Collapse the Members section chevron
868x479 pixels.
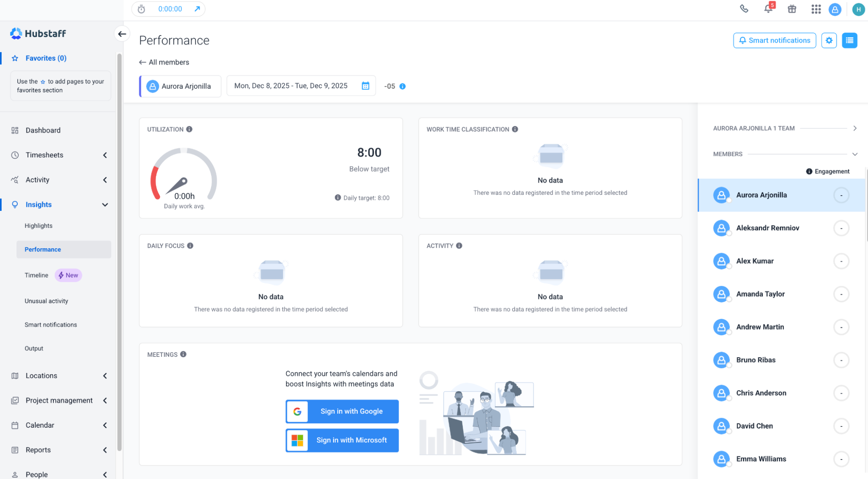pyautogui.click(x=855, y=154)
